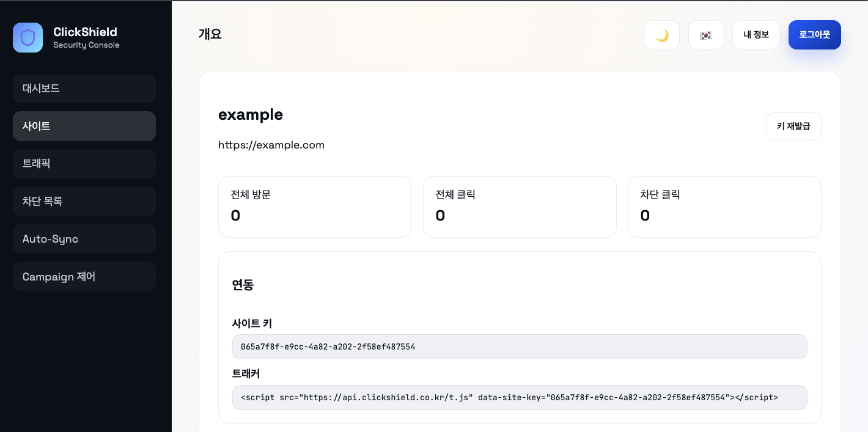868x432 pixels.
Task: Click the 사이트 키 value field
Action: (520, 346)
